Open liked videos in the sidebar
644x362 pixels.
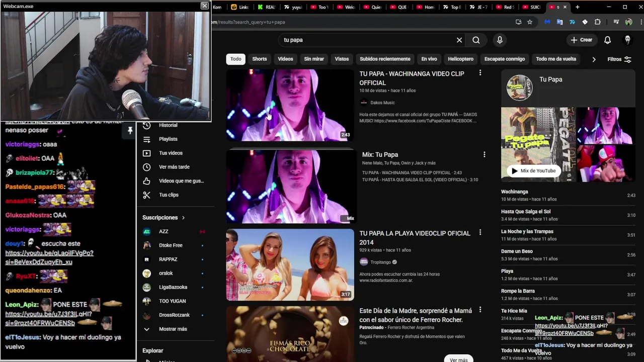181,181
